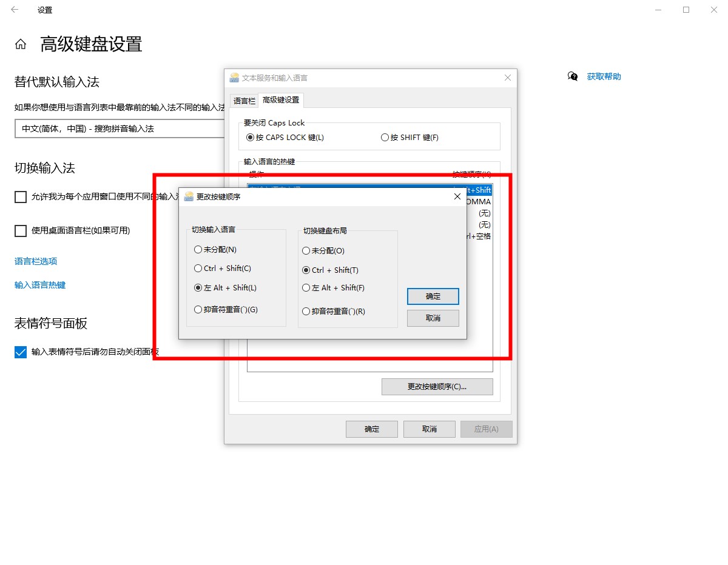Image resolution: width=728 pixels, height=565 pixels.
Task: Switch to the 高级键设置 tab
Action: [x=280, y=100]
